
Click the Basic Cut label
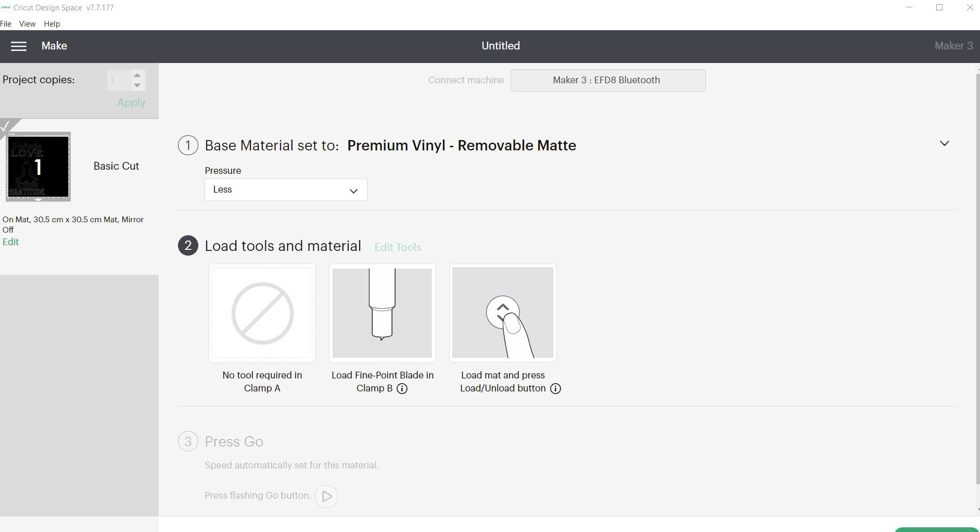[x=116, y=166]
